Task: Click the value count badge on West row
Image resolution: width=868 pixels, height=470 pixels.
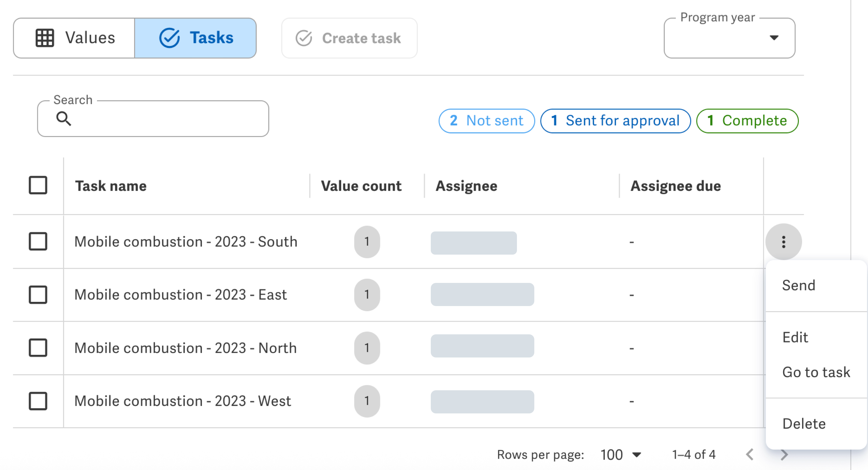Action: click(x=367, y=401)
